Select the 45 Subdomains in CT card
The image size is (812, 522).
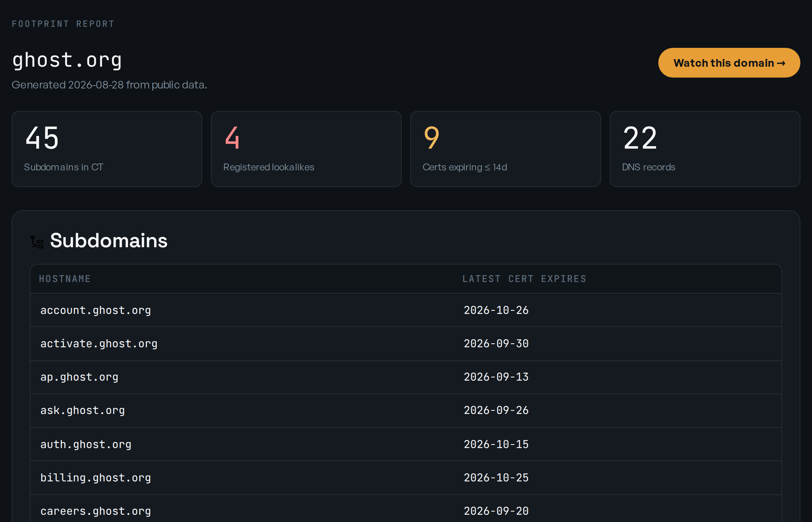coord(107,149)
